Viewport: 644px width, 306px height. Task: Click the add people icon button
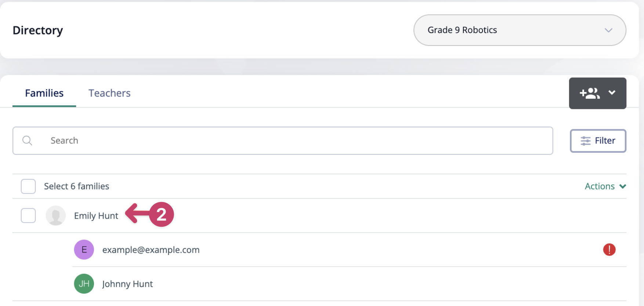[590, 93]
